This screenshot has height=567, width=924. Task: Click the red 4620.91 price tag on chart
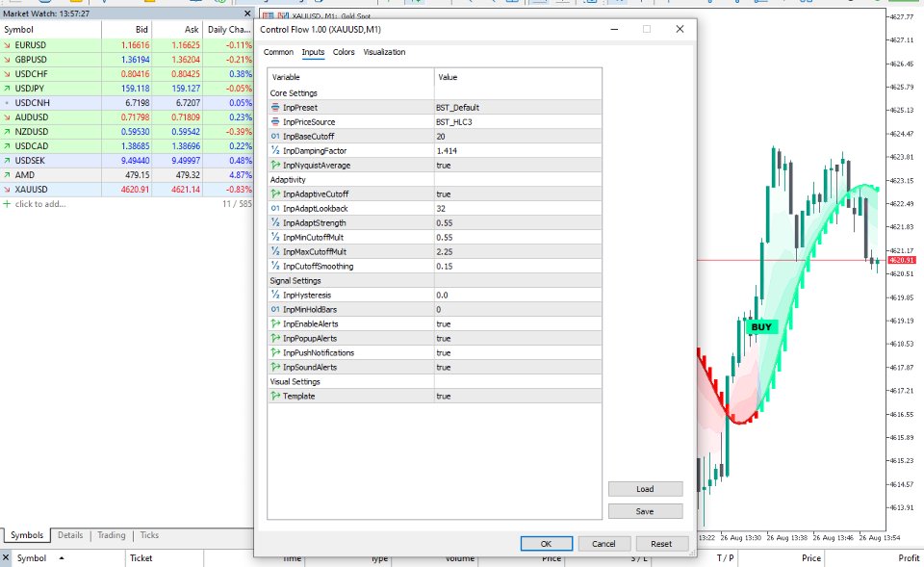click(x=902, y=260)
